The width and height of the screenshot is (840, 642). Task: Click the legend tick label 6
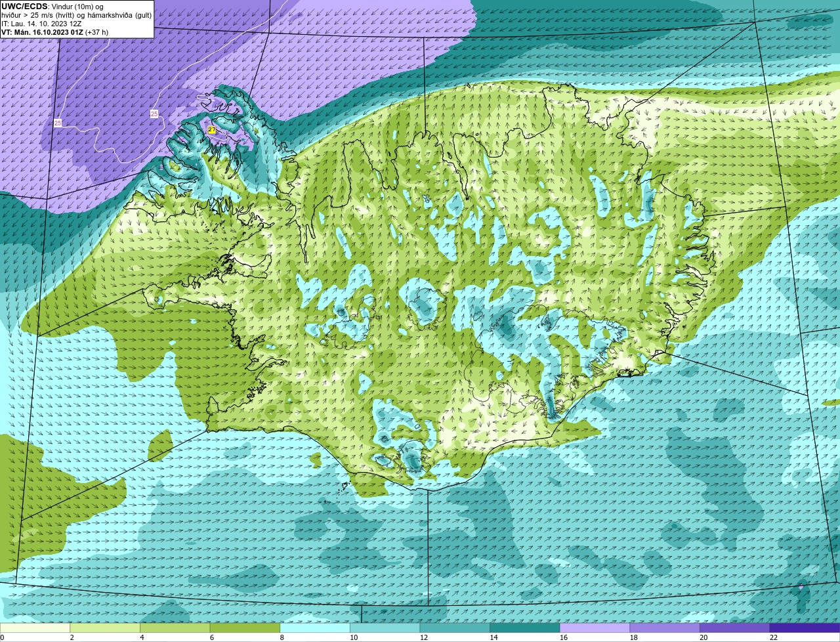click(211, 637)
